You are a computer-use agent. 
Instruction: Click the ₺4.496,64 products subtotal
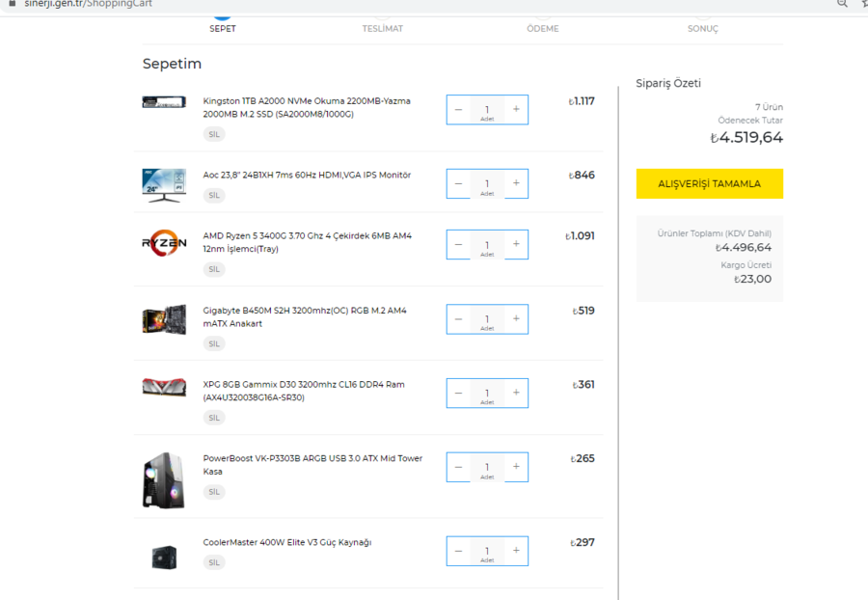(x=743, y=247)
